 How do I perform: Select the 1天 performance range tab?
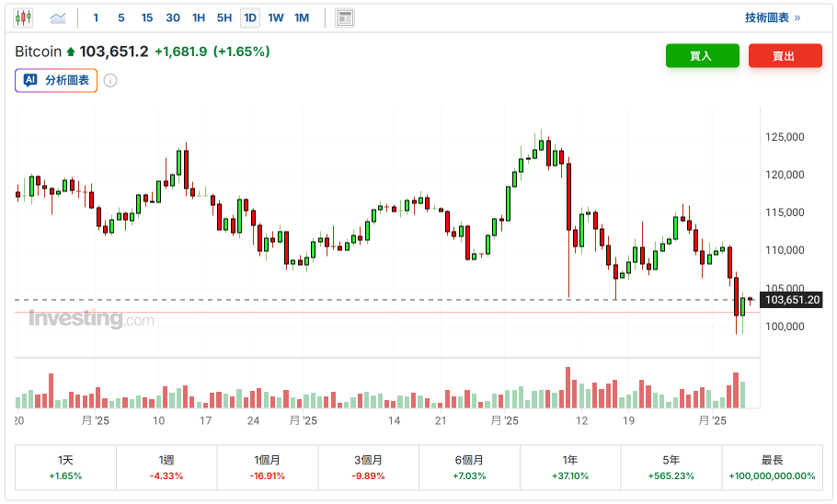(65, 467)
